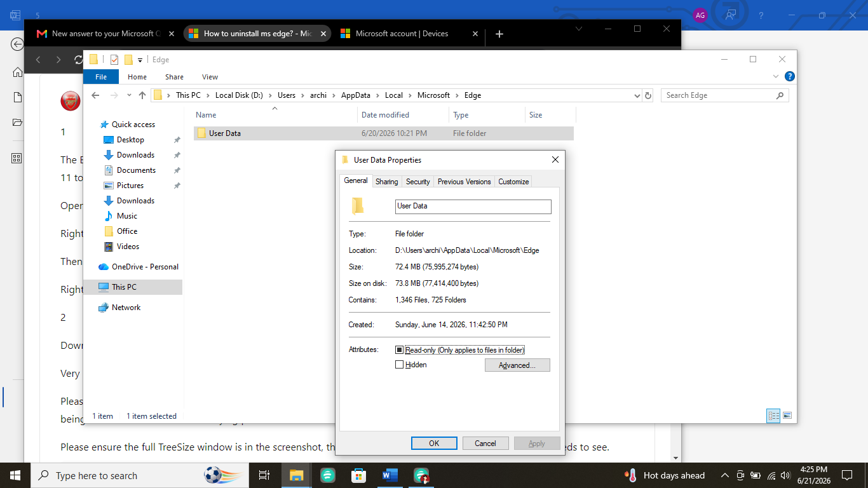The image size is (868, 488).
Task: Open the Home ribbon tab
Action: [137, 77]
